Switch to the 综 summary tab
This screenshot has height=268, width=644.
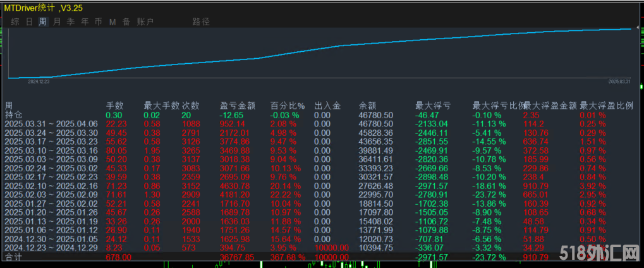(15, 21)
